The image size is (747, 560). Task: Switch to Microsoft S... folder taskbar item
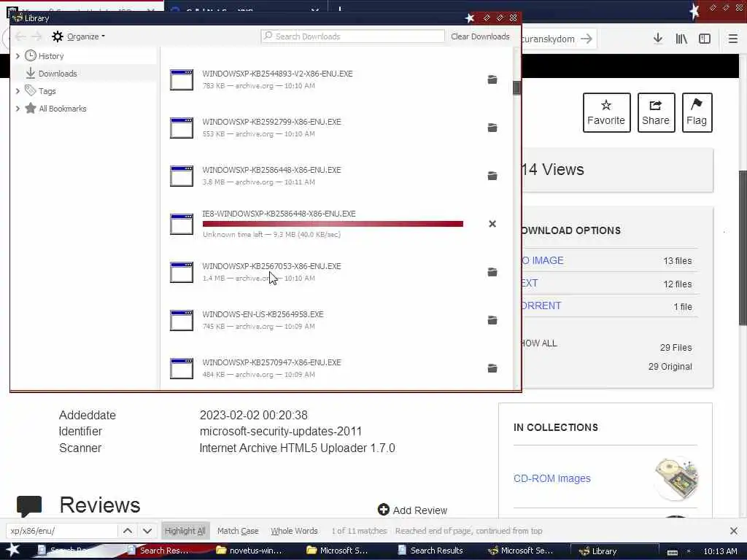click(x=337, y=551)
